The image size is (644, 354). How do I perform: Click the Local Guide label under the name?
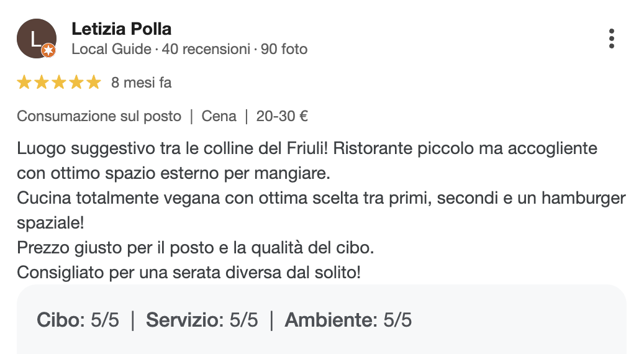coord(111,49)
